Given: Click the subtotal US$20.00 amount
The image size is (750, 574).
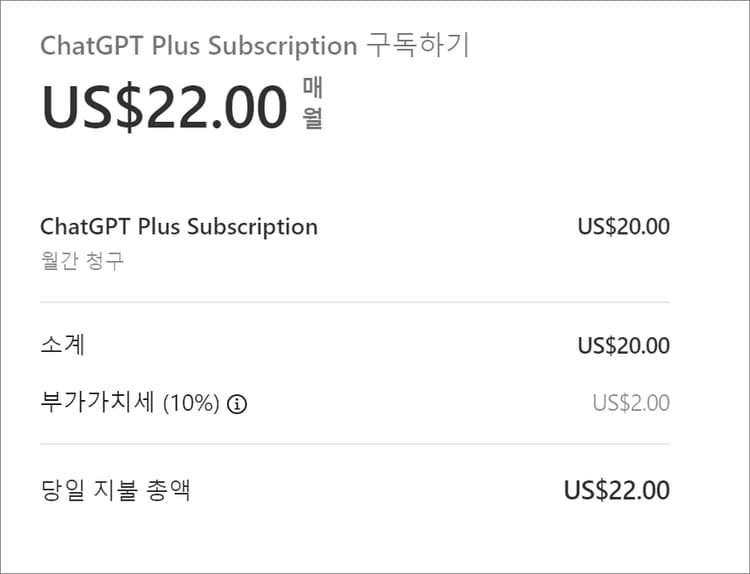Looking at the screenshot, I should point(624,346).
